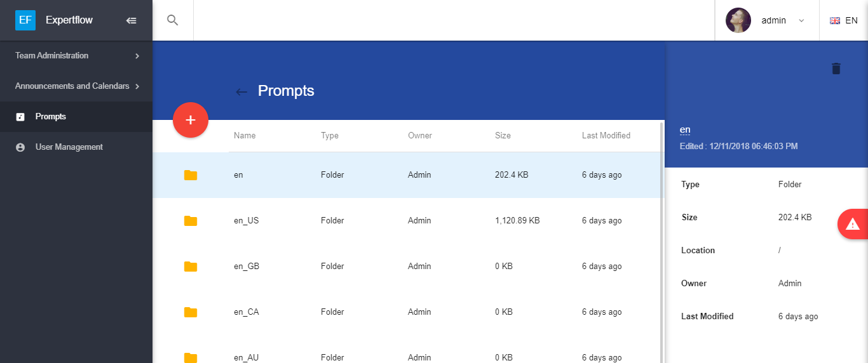Collapse the sidebar with the menu toggle icon
This screenshot has height=363, width=868.
pyautogui.click(x=132, y=20)
